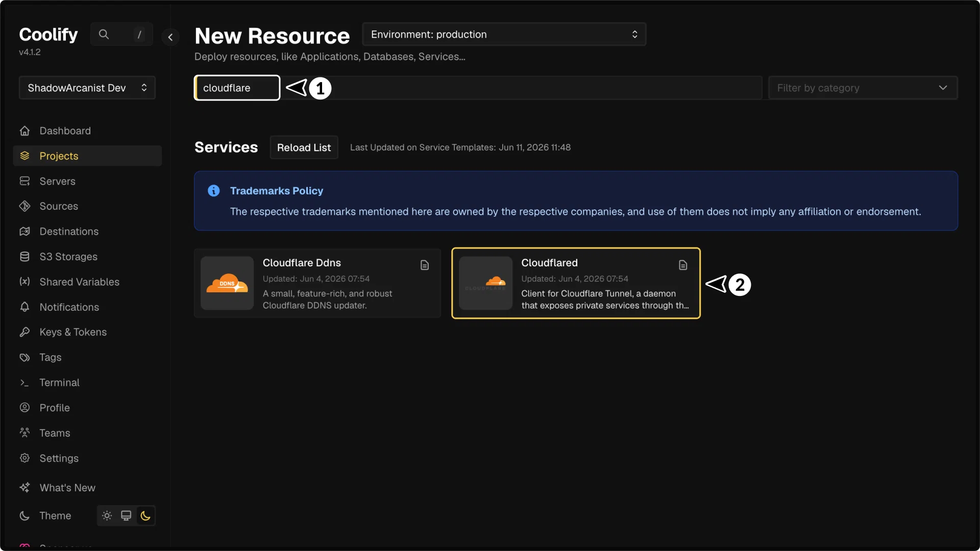This screenshot has height=551, width=980.
Task: Go to Keys & Tokens
Action: coord(87,332)
